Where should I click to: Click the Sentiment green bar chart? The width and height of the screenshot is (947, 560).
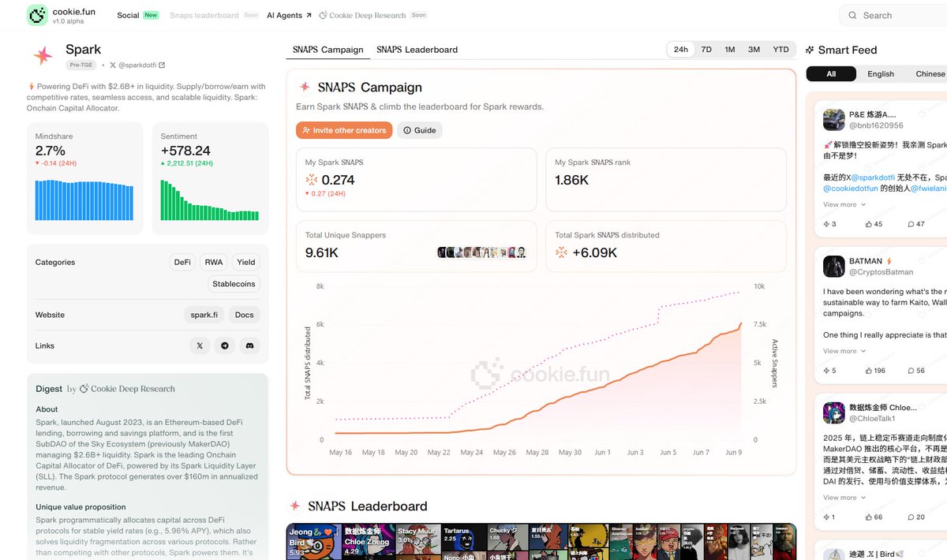[x=210, y=200]
